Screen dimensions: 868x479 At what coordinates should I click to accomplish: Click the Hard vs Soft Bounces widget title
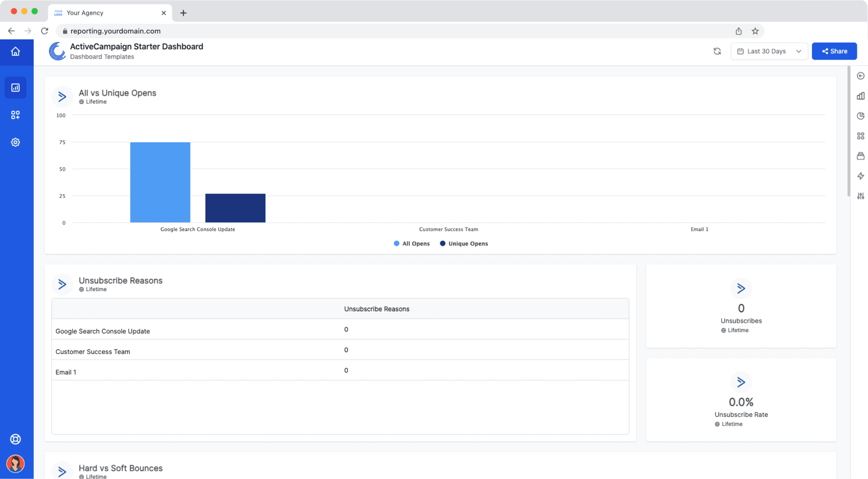click(120, 468)
